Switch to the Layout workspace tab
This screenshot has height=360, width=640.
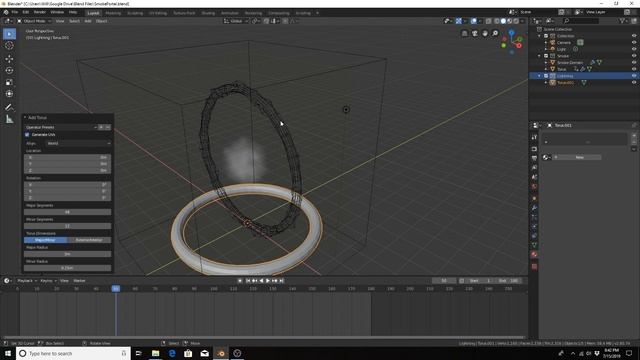pyautogui.click(x=93, y=13)
